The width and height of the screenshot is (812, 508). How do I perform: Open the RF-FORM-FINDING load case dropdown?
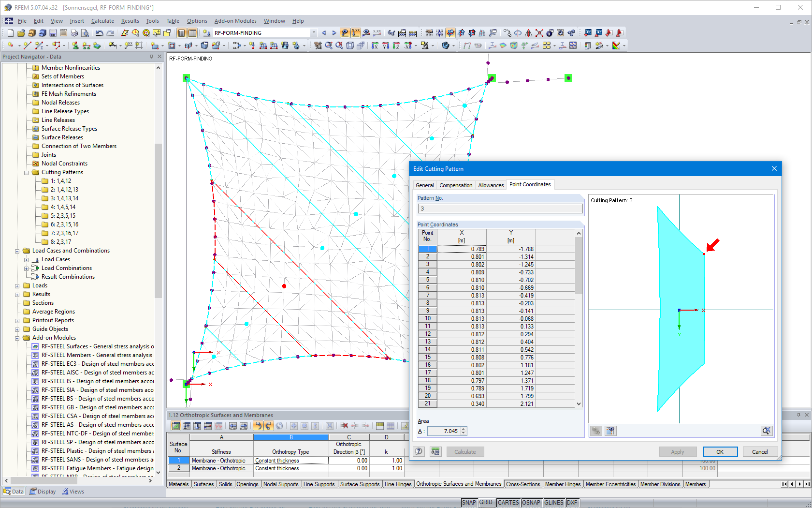(313, 33)
